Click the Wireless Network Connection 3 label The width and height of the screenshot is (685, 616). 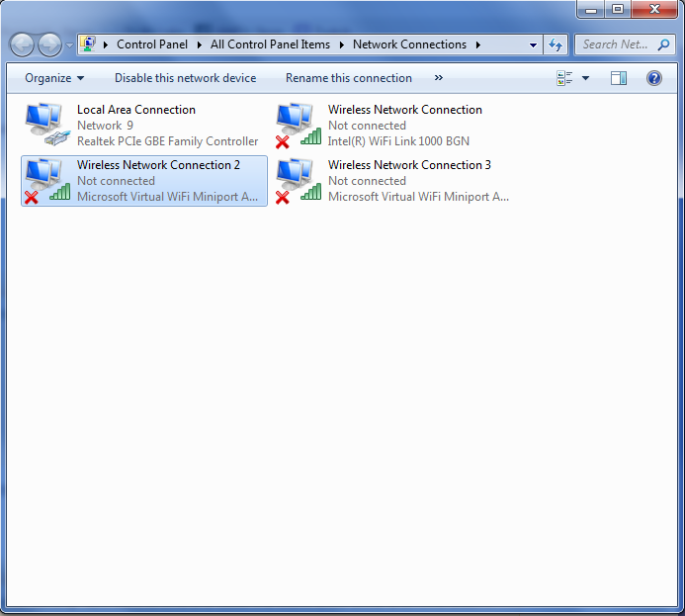click(409, 165)
